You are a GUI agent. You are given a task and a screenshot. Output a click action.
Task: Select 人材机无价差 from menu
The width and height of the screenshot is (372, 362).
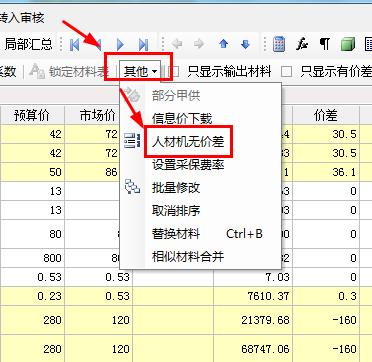tap(201, 142)
